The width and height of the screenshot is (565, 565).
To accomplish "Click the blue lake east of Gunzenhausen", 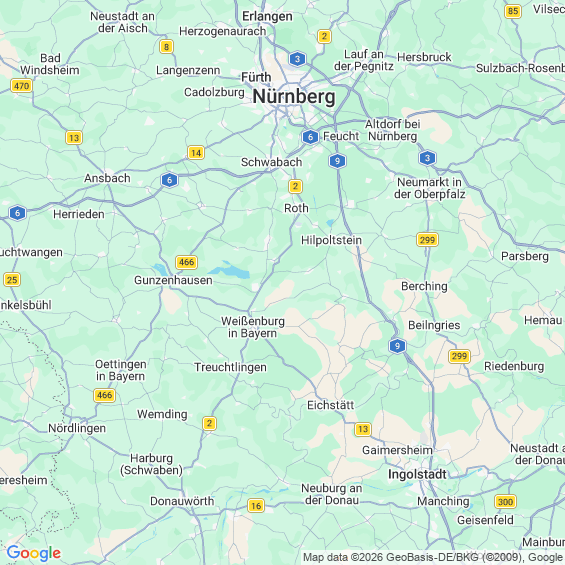I will pos(231,270).
